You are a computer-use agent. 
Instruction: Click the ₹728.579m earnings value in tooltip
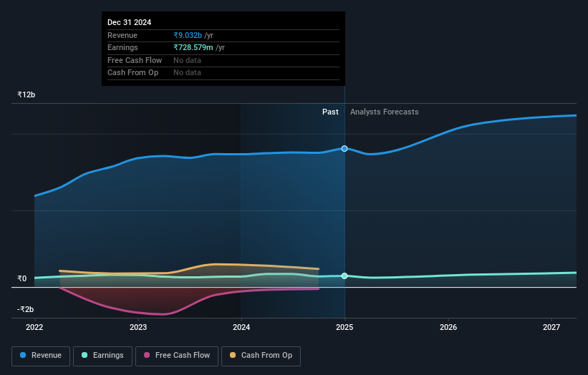pos(193,47)
